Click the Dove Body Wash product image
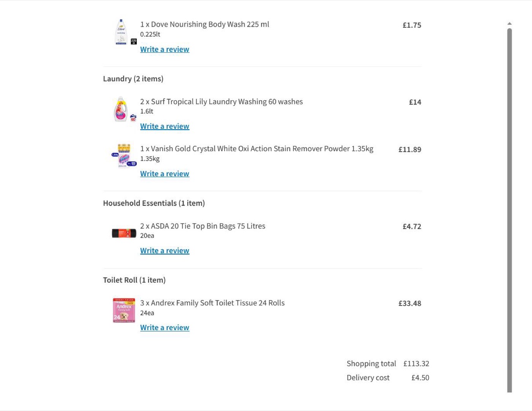Image resolution: width=532 pixels, height=411 pixels. point(124,32)
